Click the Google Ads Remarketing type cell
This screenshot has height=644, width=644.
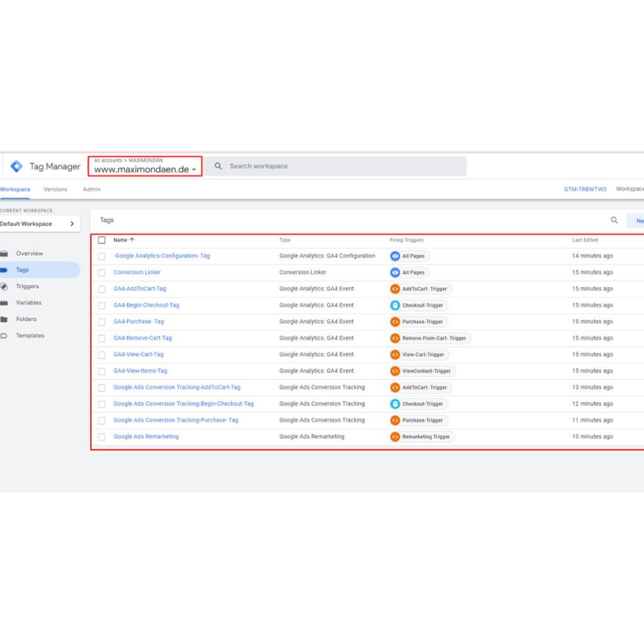312,436
